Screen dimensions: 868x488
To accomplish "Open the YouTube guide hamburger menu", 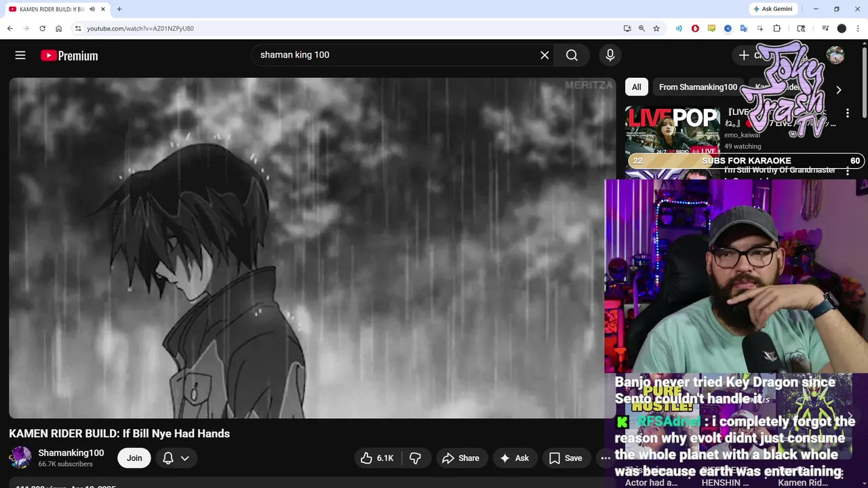I will (20, 56).
